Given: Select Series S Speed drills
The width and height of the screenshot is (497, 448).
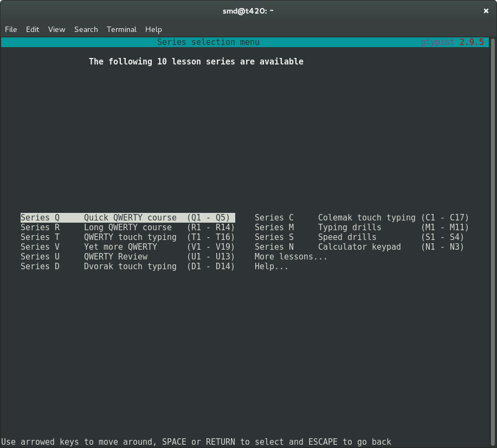Looking at the screenshot, I should tap(359, 237).
